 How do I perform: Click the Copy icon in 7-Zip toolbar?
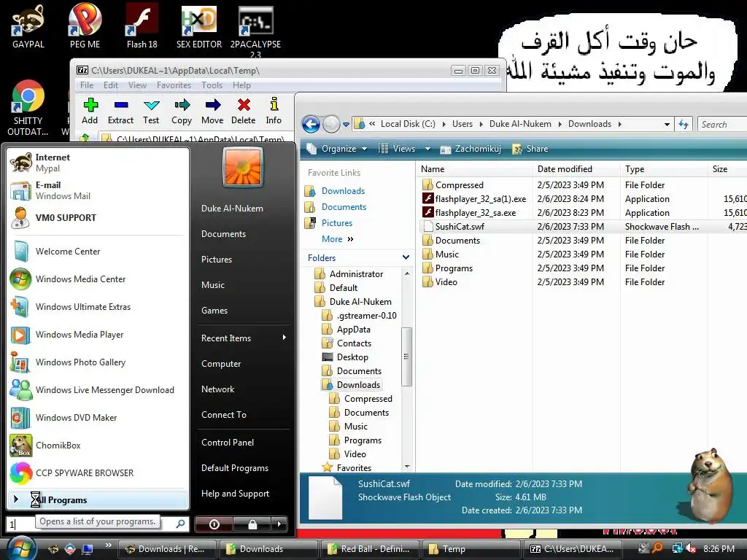pyautogui.click(x=182, y=104)
